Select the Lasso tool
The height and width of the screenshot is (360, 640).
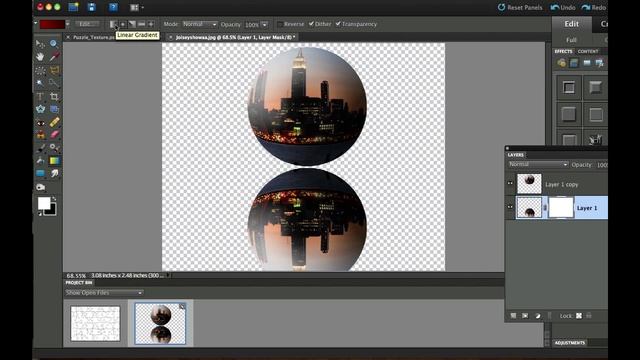pos(54,70)
